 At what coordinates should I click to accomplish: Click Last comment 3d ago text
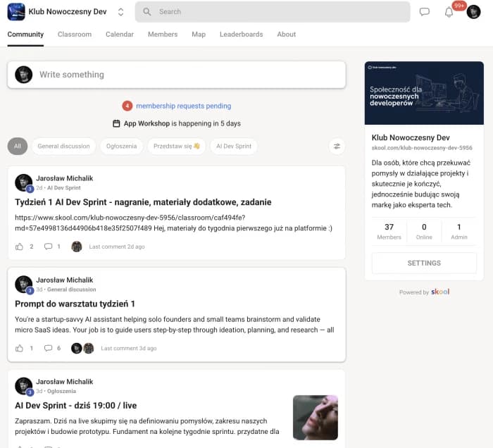pyautogui.click(x=129, y=349)
